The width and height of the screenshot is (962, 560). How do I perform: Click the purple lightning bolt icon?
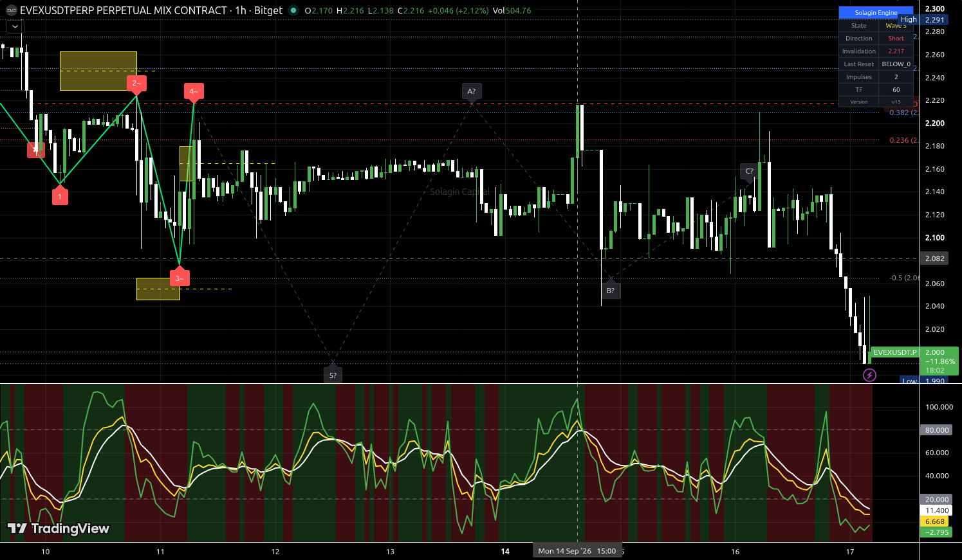tap(869, 375)
